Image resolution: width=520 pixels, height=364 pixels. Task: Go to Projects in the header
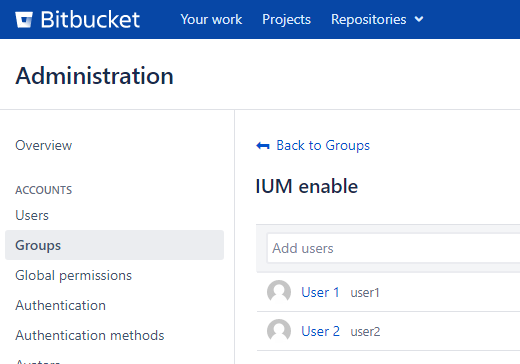286,19
